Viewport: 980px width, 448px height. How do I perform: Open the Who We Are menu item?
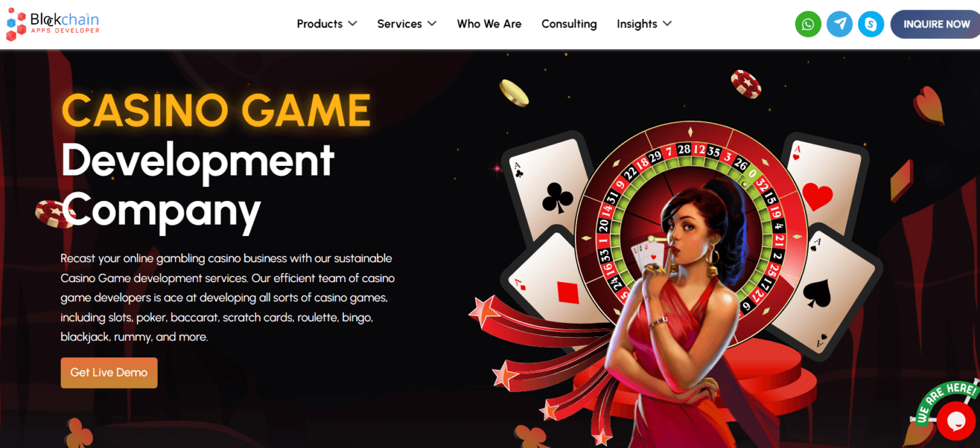point(489,24)
